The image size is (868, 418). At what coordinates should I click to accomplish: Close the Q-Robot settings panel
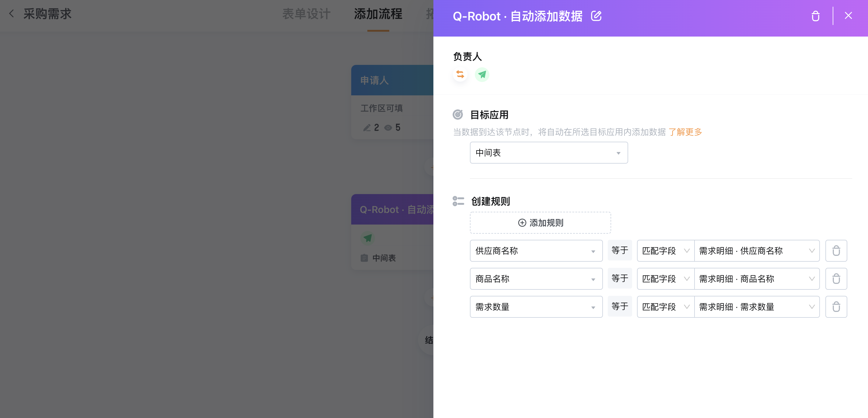coord(848,16)
